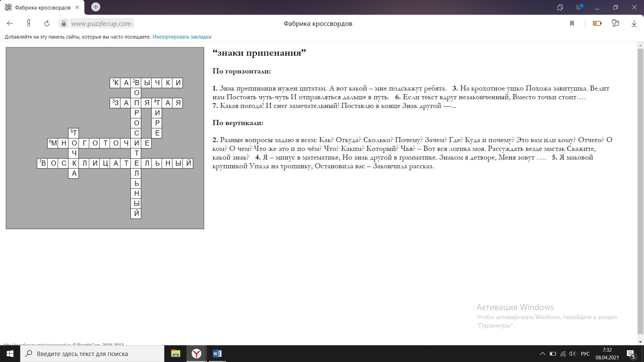Screen dimensions: 644x362
Task: Select the Фабрика кроссвордов tab
Action: tap(42, 7)
